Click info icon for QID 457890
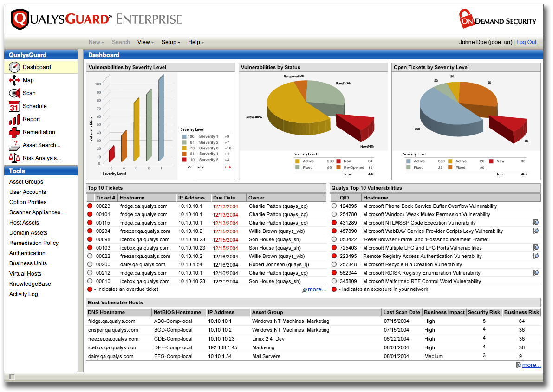The height and width of the screenshot is (392, 553). pyautogui.click(x=536, y=231)
